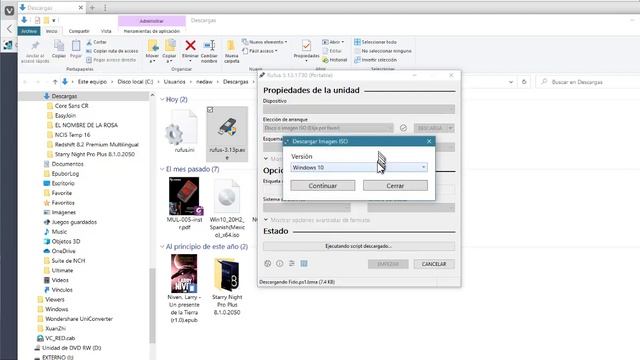Open the Dispositivo dropdown in Rufus
The width and height of the screenshot is (640, 360).
click(359, 109)
